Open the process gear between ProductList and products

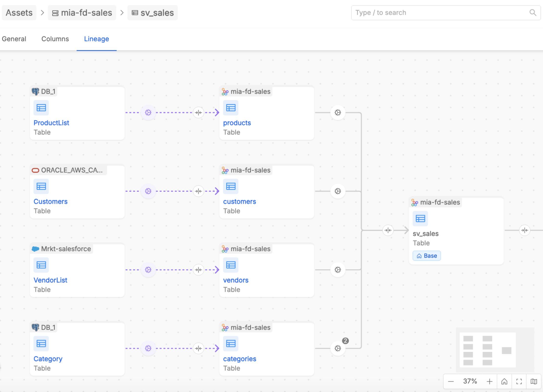point(148,112)
